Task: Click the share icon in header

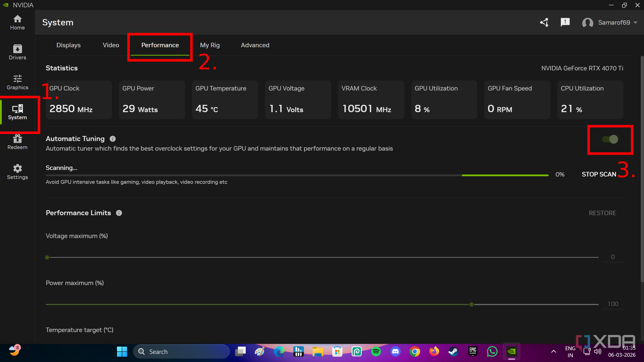Action: (544, 22)
